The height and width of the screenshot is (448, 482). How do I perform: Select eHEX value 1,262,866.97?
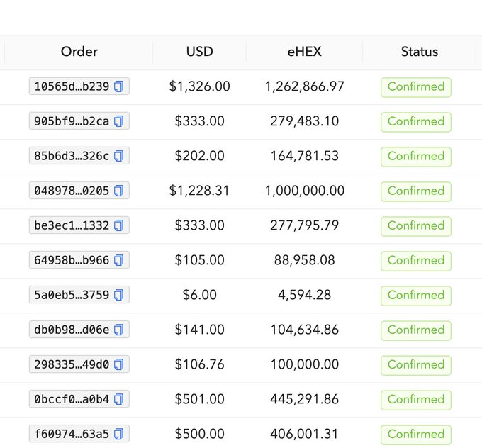pyautogui.click(x=304, y=86)
